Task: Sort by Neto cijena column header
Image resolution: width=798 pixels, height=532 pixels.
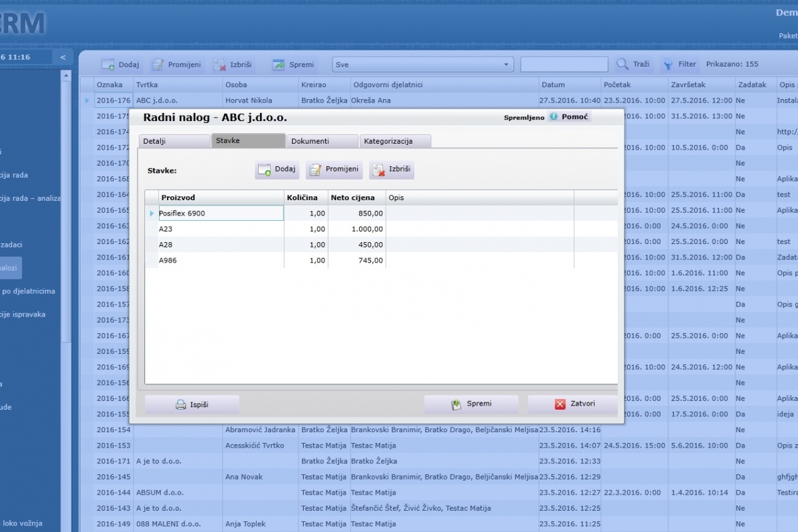Action: coord(357,198)
